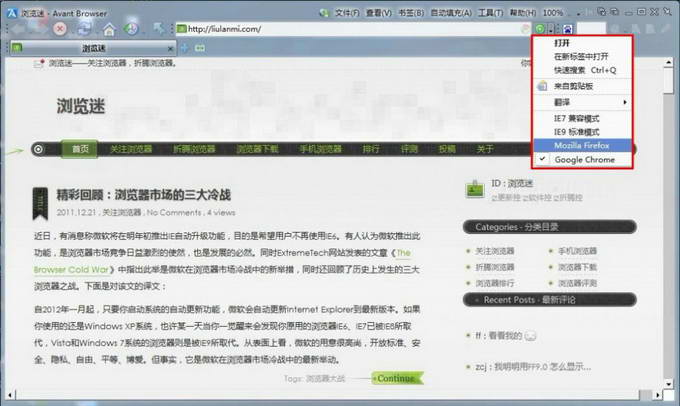
Task: Click 浏览器评测 category in sidebar
Action: pyautogui.click(x=577, y=283)
